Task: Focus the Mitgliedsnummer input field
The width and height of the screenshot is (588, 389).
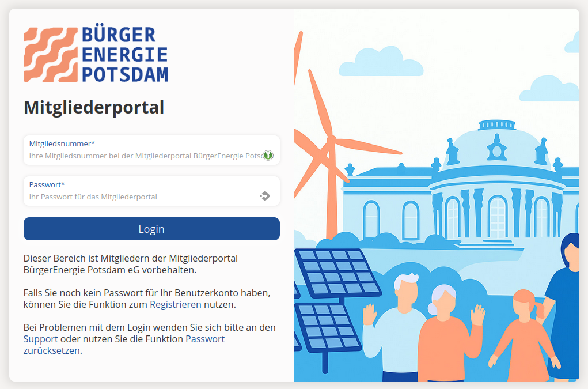Action: [144, 156]
